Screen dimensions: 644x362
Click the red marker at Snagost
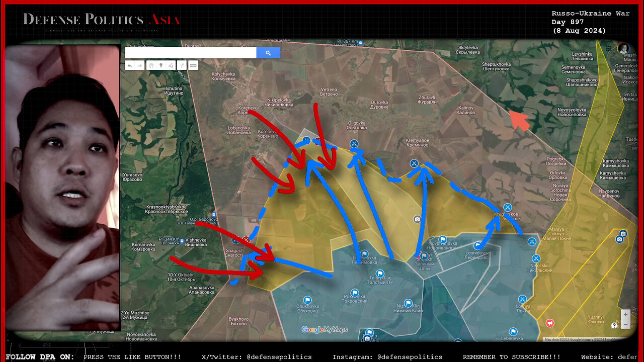tap(246, 240)
